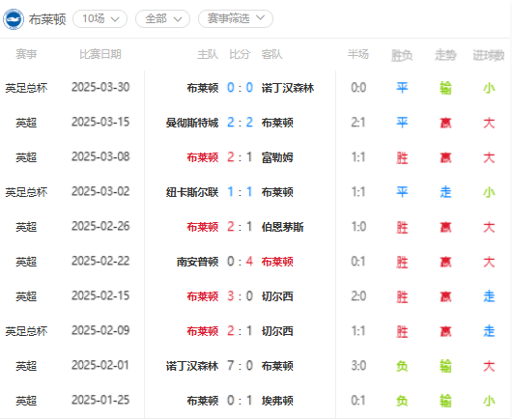Image resolution: width=512 pixels, height=420 pixels.
Task: Click the 埃弗顿 team name
Action: pos(277,401)
